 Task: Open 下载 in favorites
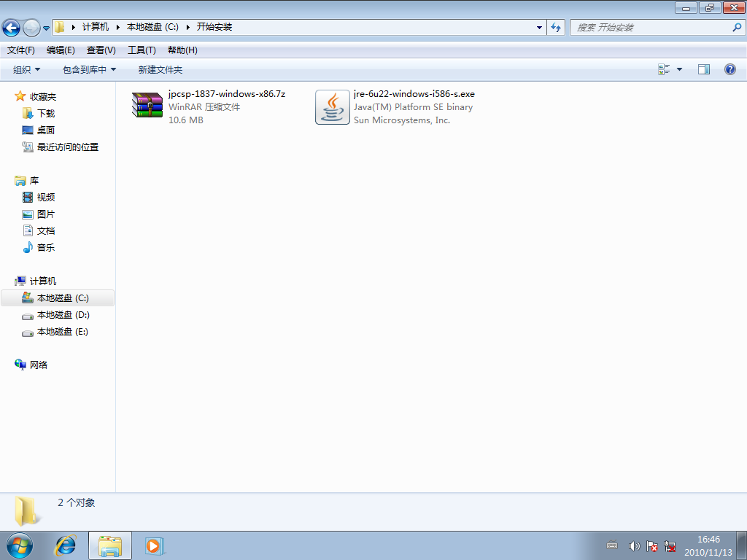[x=46, y=113]
